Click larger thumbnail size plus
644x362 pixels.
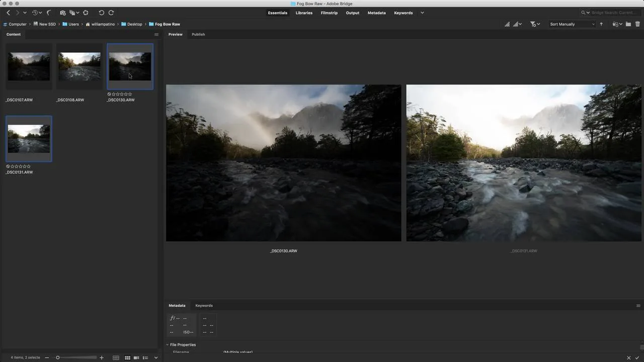(x=102, y=357)
